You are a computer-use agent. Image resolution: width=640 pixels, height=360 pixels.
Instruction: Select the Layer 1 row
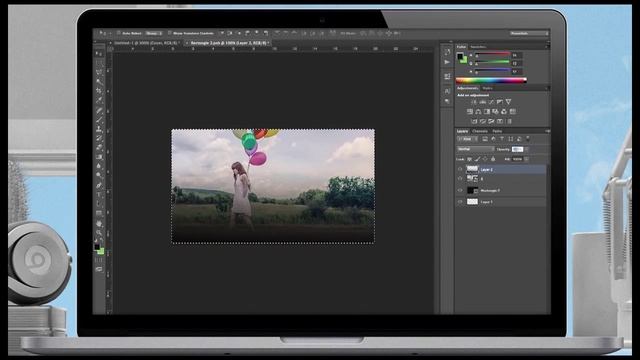click(501, 202)
